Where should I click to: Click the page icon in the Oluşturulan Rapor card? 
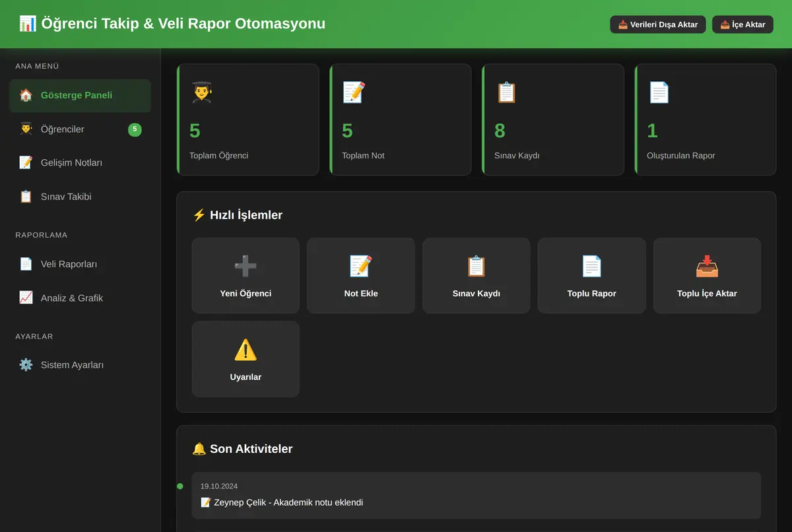[x=659, y=92]
